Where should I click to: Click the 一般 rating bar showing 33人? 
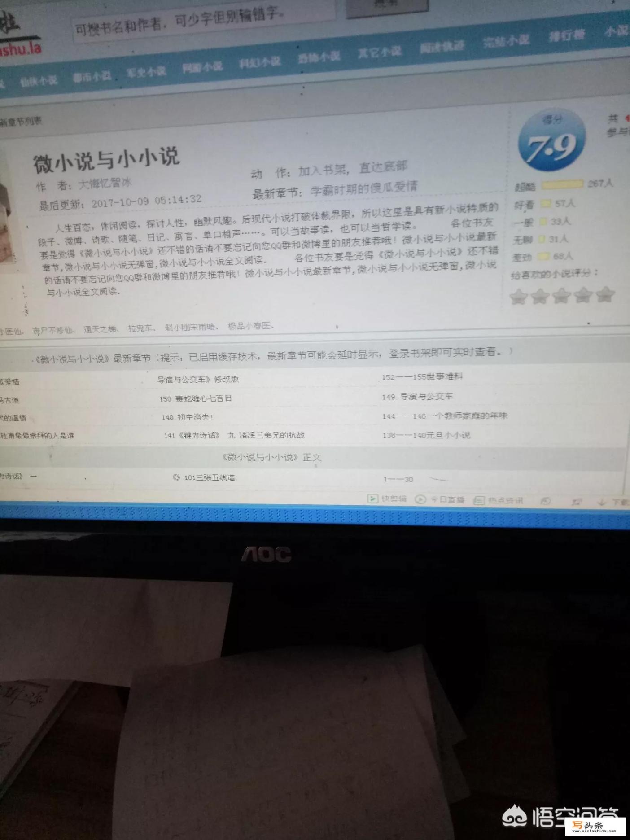(543, 222)
